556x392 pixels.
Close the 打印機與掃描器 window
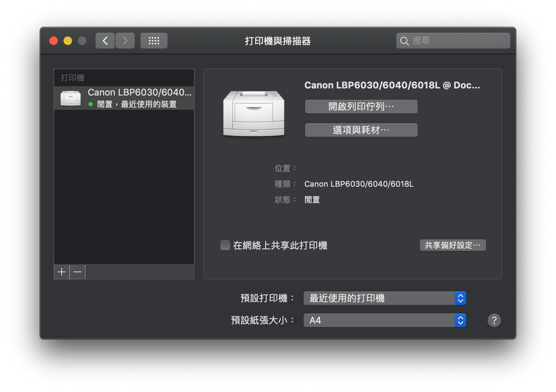coord(54,41)
